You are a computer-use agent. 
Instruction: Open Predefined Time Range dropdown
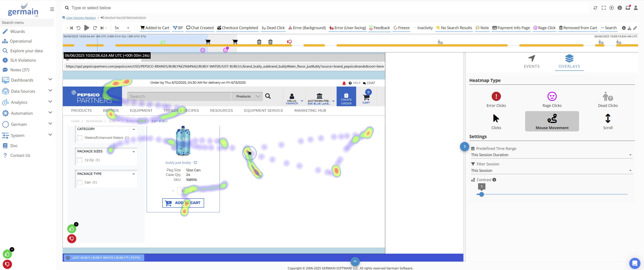tap(550, 155)
